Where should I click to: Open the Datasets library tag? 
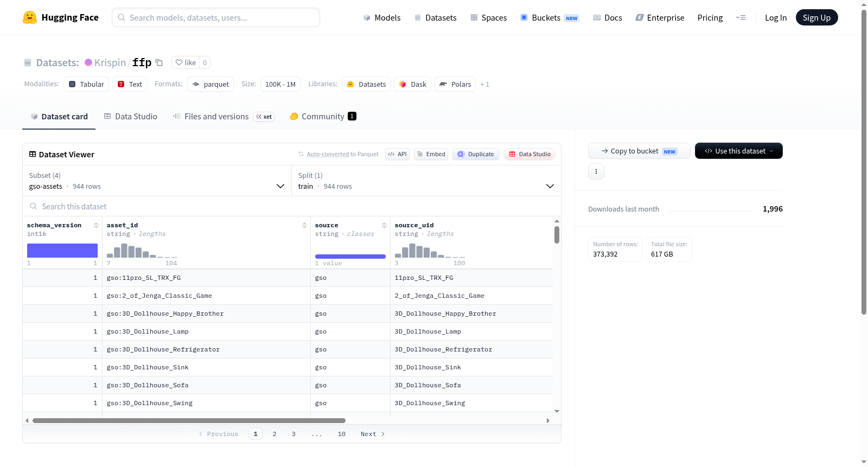(366, 84)
